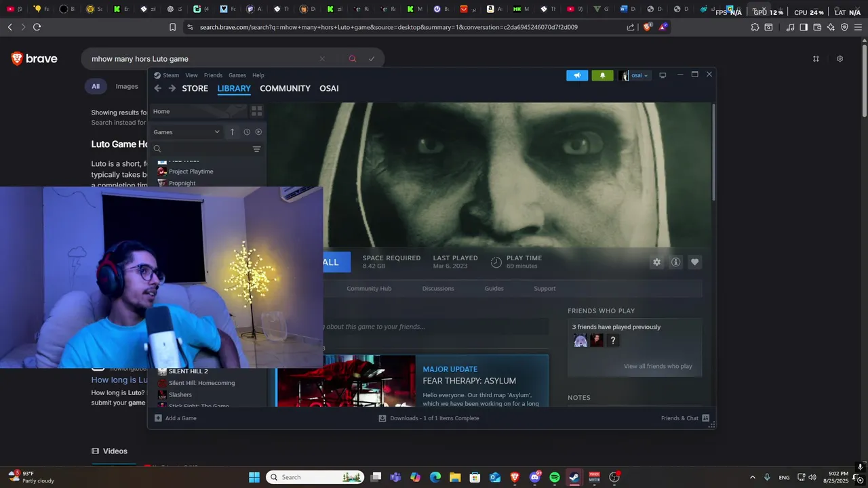Open the Fear Therapy: Asylum update thumbnail

click(346, 381)
